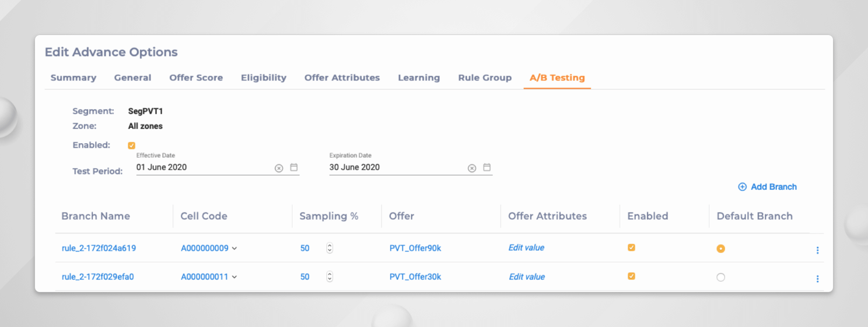Open the Effective Date calendar picker
The image size is (868, 327).
click(294, 168)
